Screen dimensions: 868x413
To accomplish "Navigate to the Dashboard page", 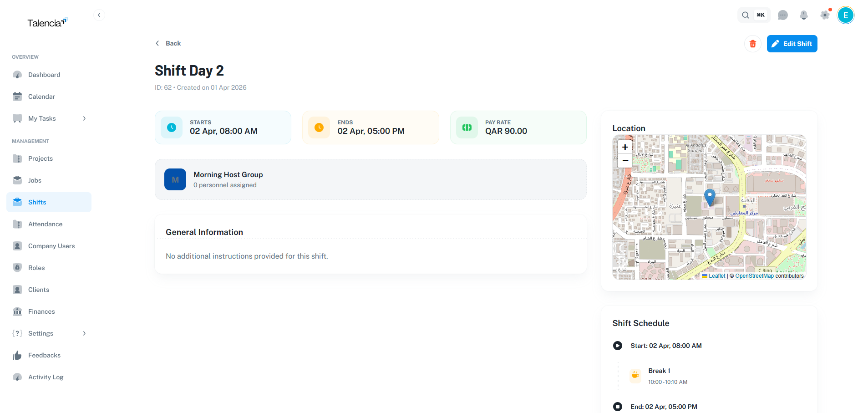I will coord(44,75).
